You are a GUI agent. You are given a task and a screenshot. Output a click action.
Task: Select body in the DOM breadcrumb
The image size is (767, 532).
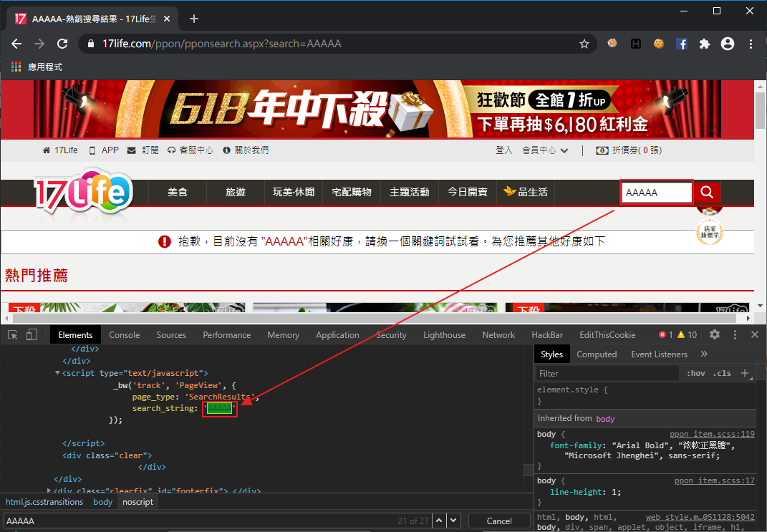(102, 502)
